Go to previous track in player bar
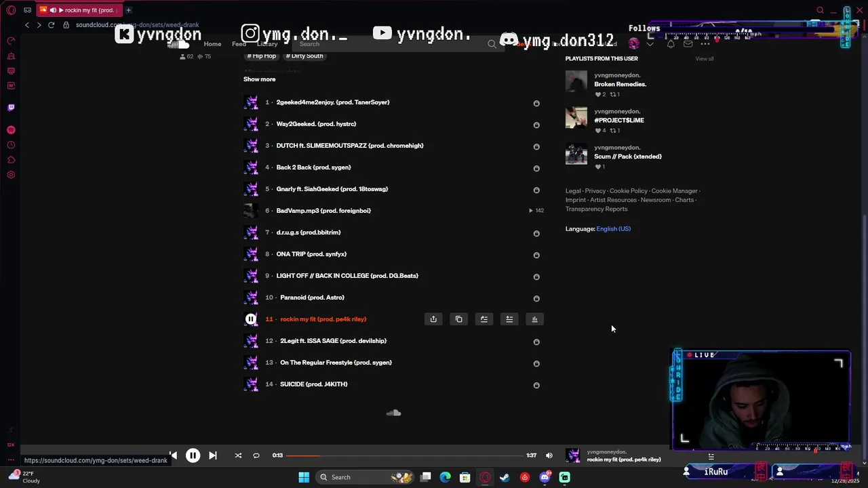The height and width of the screenshot is (488, 868). tap(173, 455)
